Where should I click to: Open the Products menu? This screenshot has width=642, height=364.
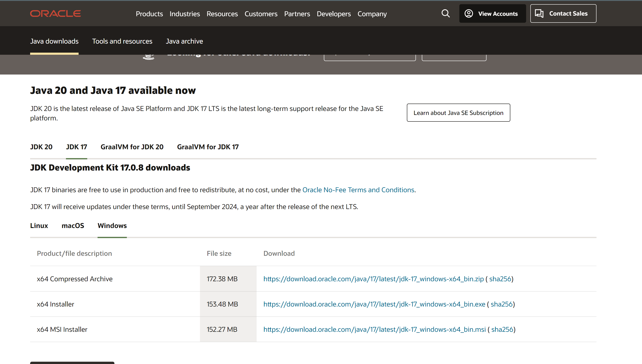[149, 14]
